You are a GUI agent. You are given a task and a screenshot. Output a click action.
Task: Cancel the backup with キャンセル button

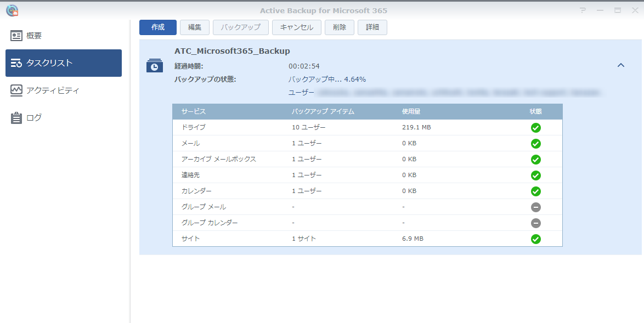pyautogui.click(x=296, y=27)
